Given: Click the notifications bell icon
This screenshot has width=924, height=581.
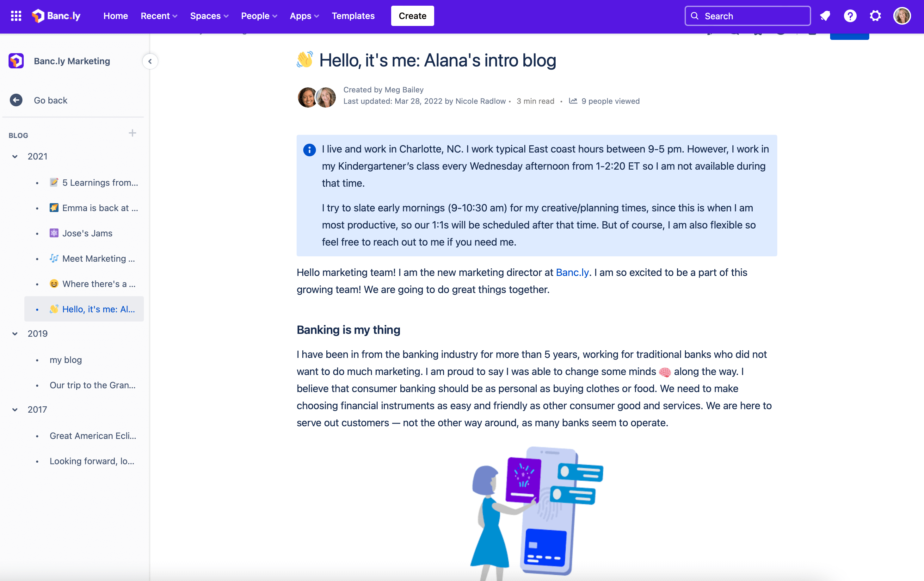Looking at the screenshot, I should click(824, 16).
